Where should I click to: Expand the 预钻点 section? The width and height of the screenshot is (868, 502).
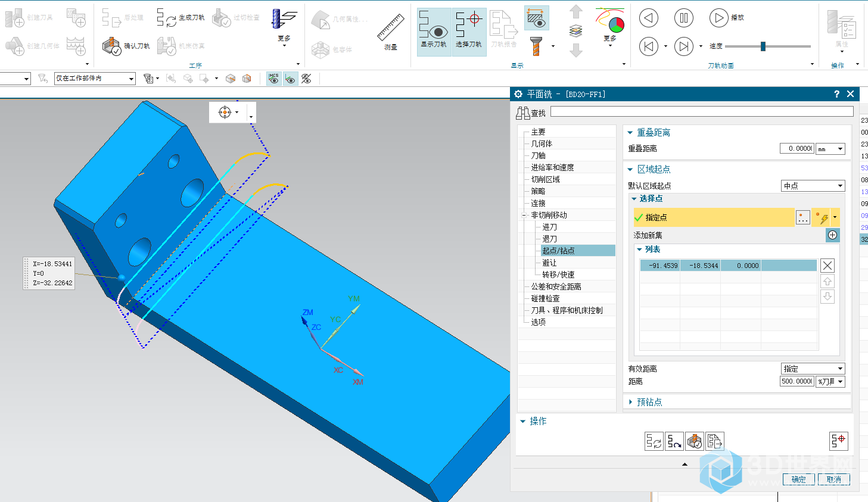point(631,402)
